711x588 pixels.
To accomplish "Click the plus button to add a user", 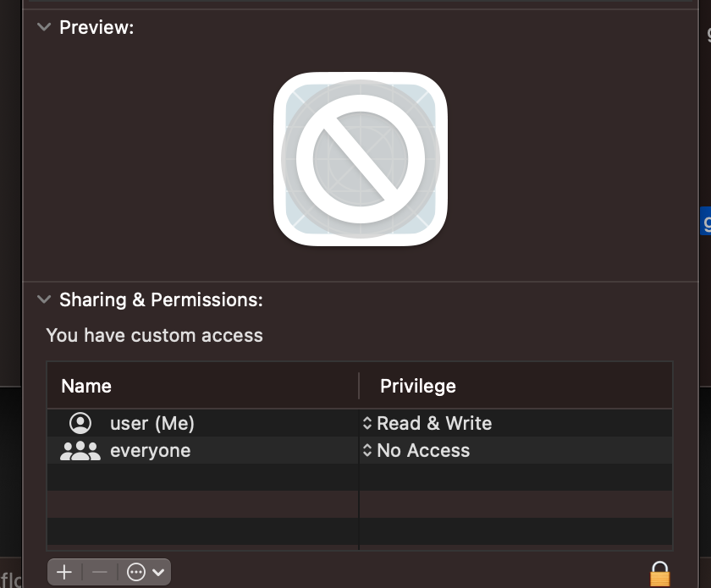I will pyautogui.click(x=64, y=573).
